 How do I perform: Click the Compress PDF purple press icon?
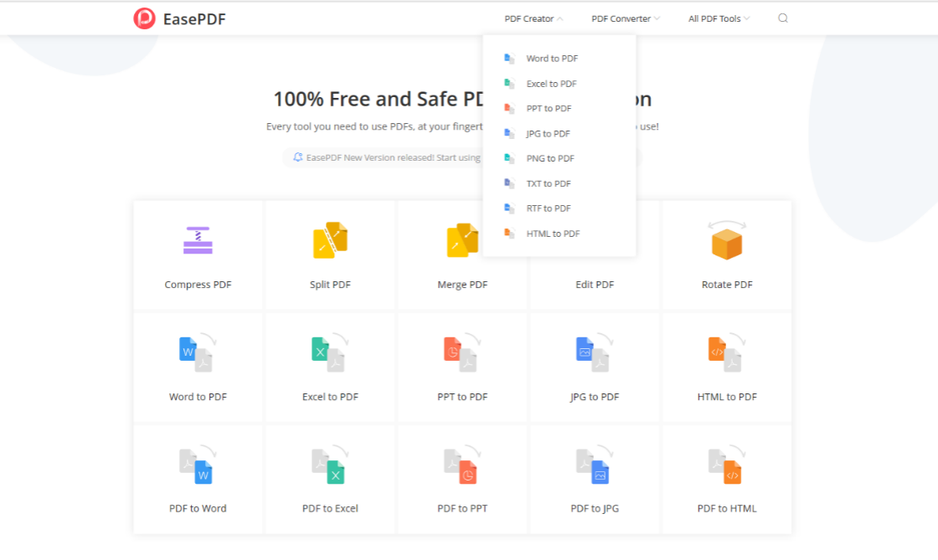tap(198, 240)
